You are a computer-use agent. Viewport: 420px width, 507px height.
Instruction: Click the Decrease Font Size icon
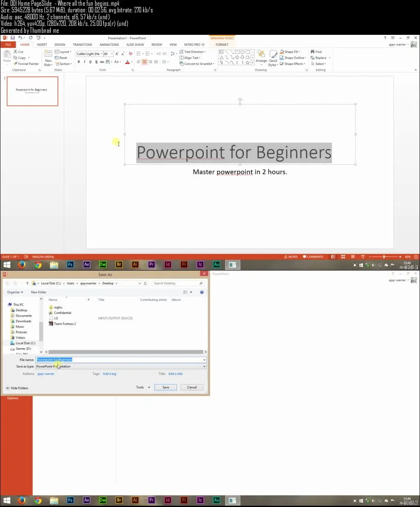click(123, 54)
